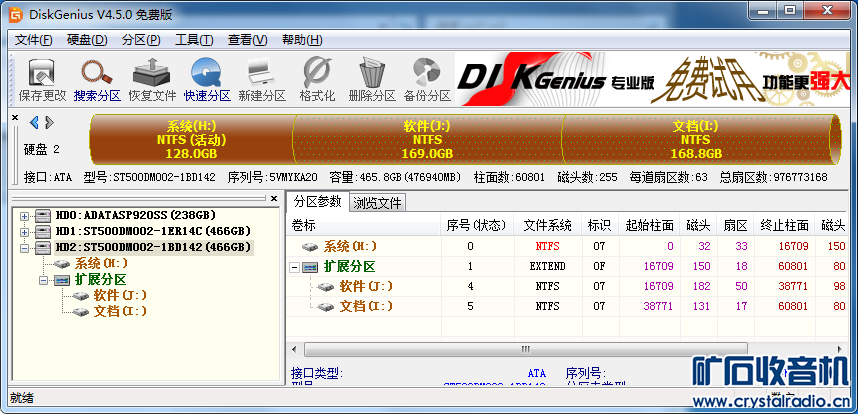Go to next disk with right arrow

coord(49,122)
